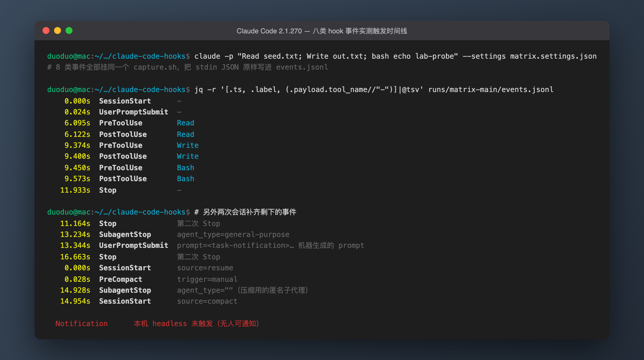
Task: Click the red close window button
Action: (46, 30)
